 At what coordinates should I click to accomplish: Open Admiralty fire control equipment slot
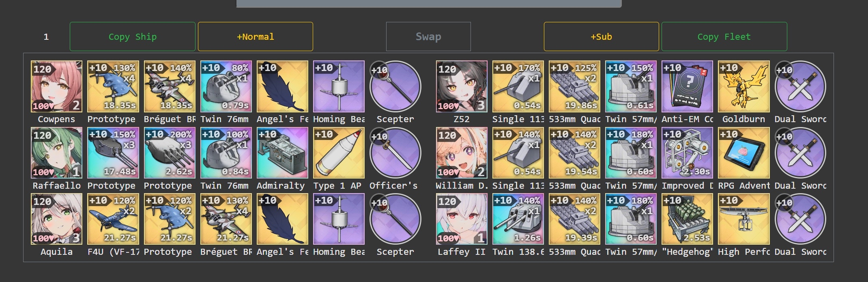(282, 153)
